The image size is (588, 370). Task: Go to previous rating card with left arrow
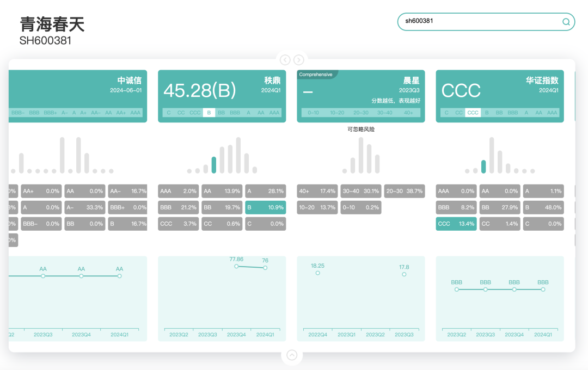[285, 60]
